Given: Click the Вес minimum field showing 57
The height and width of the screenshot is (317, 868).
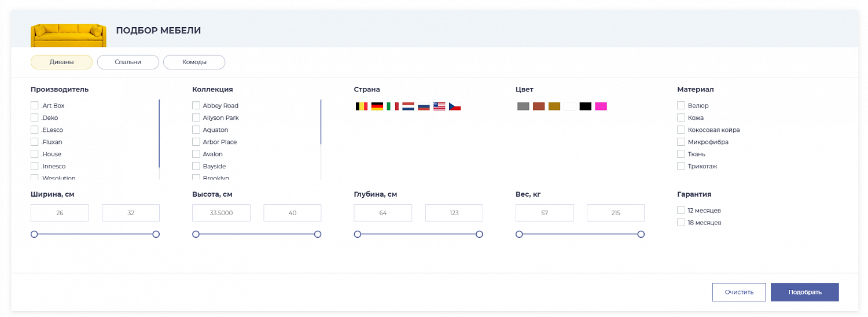Looking at the screenshot, I should (x=545, y=213).
